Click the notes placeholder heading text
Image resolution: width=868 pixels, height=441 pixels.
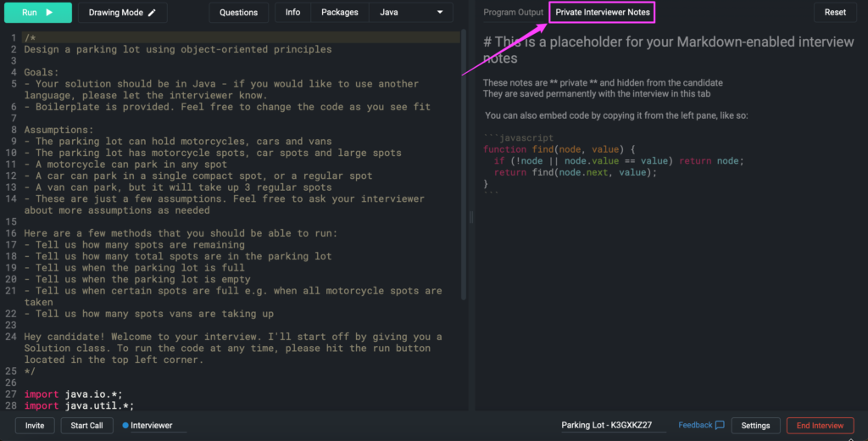pyautogui.click(x=668, y=50)
